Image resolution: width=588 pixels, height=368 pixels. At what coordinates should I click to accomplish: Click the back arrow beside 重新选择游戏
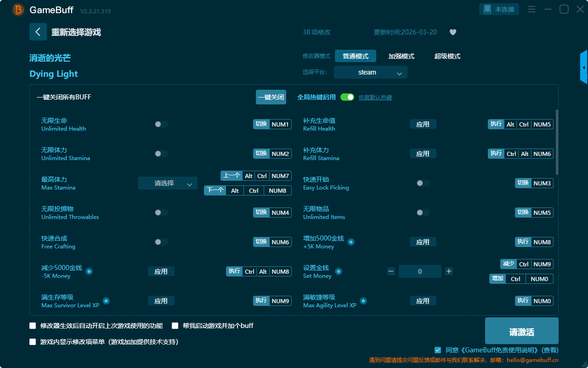(38, 32)
